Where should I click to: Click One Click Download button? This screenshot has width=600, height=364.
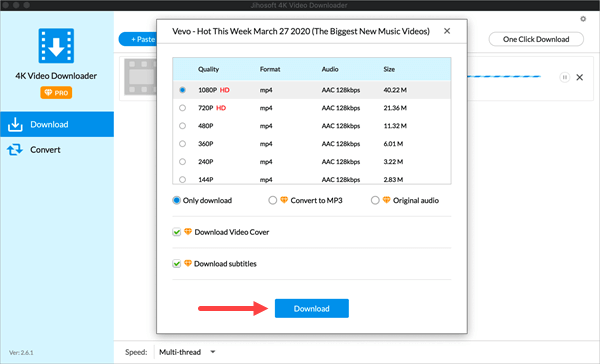point(536,39)
